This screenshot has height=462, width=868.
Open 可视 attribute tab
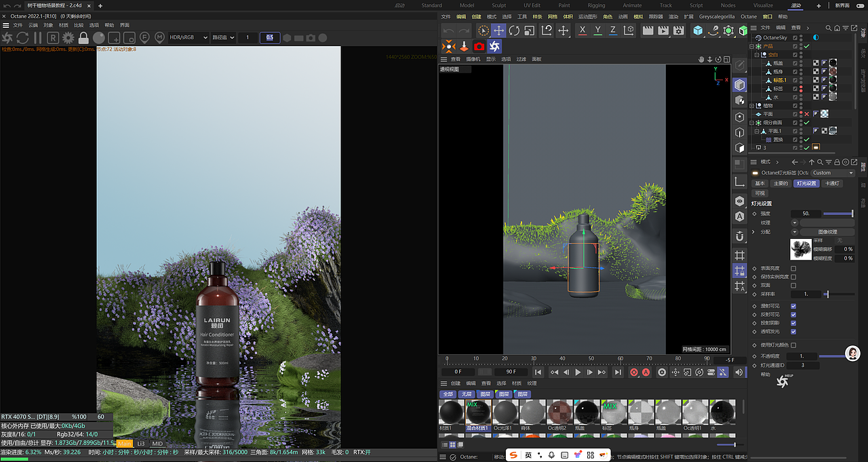pyautogui.click(x=759, y=193)
